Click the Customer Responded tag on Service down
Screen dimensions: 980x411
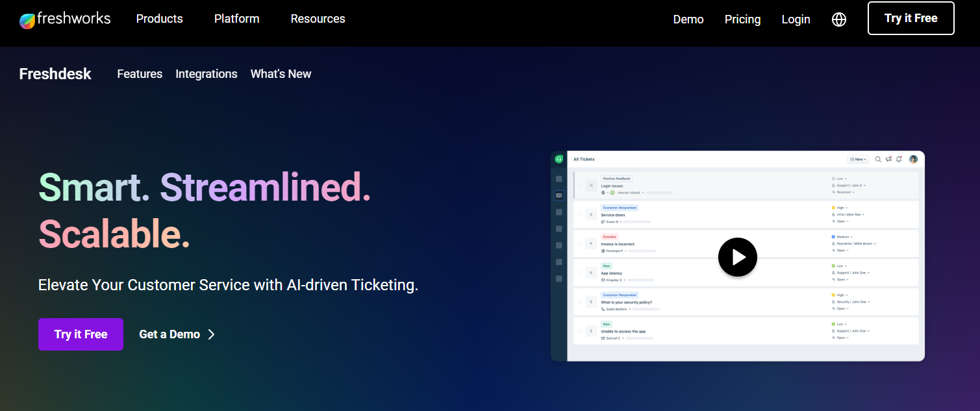click(x=620, y=208)
